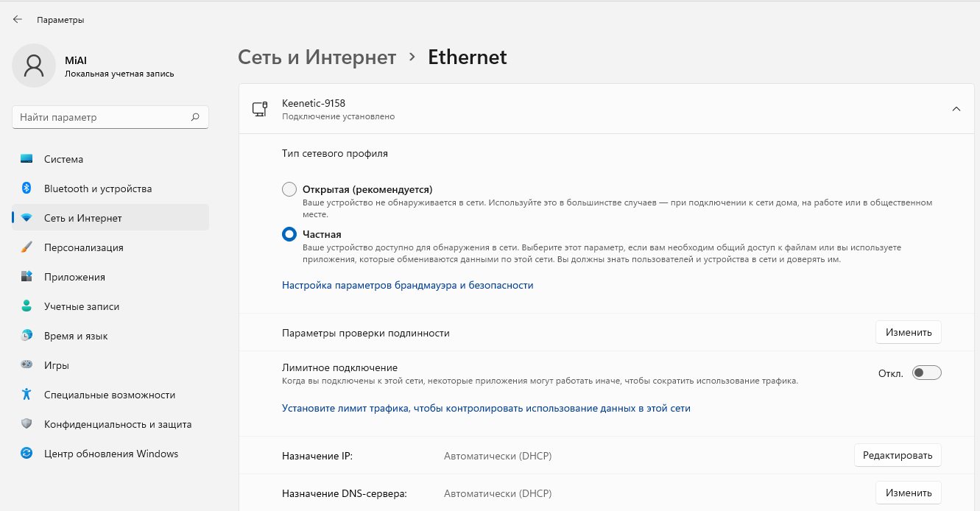Collapse the Keenetic-9158 connection section
The image size is (980, 511).
[956, 109]
